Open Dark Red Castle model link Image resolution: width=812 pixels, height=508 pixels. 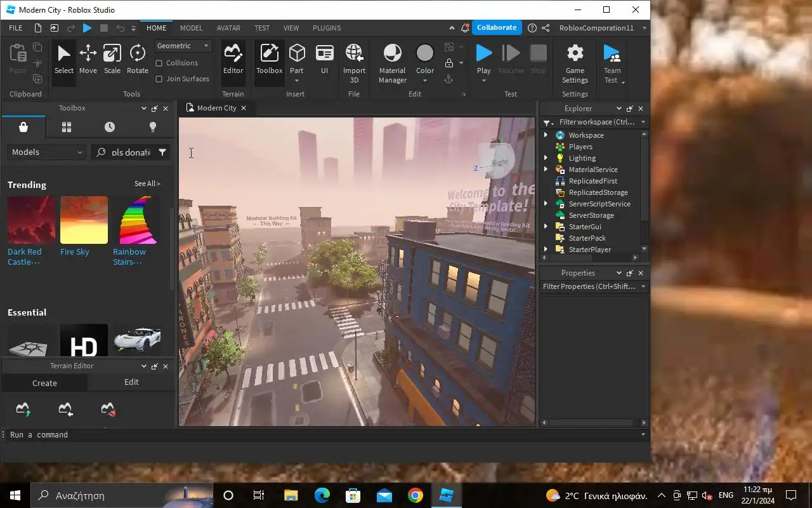pyautogui.click(x=24, y=257)
